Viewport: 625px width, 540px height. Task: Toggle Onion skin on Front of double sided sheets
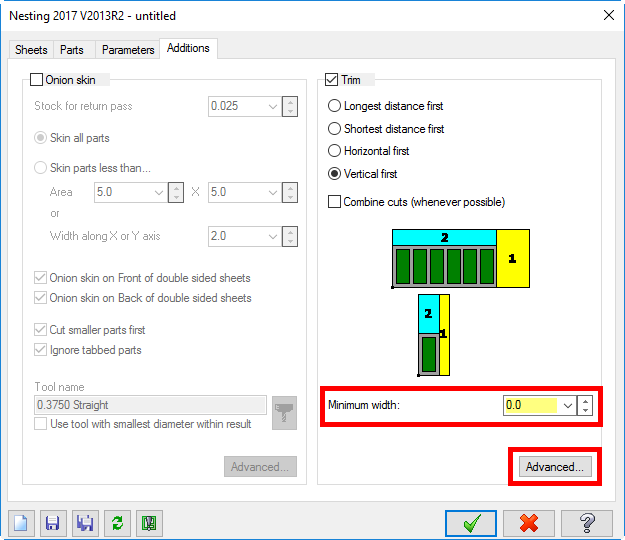[x=40, y=278]
